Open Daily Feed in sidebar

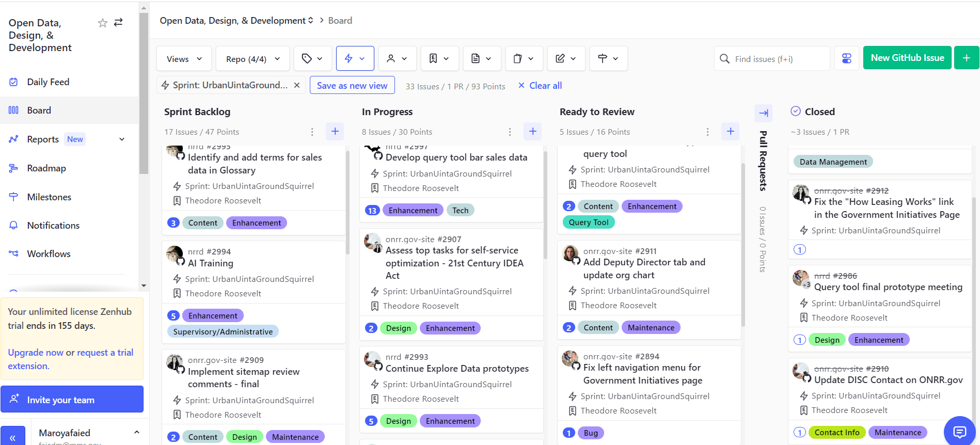coord(48,82)
